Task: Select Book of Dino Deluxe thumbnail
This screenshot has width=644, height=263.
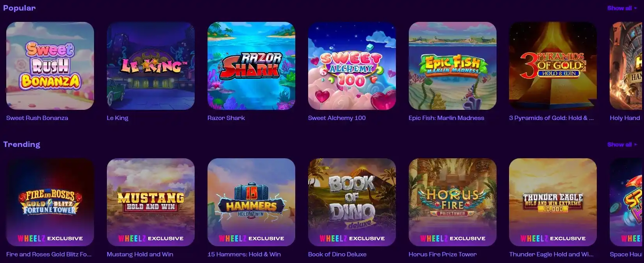Action: [x=352, y=202]
